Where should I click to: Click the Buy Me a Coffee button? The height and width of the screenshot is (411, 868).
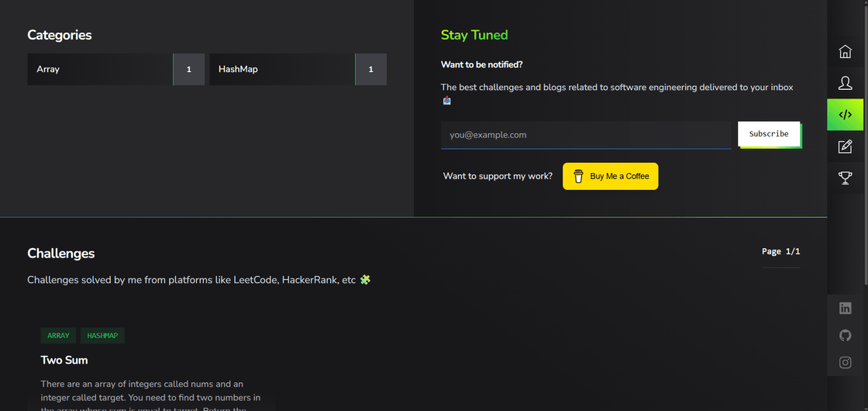point(610,176)
